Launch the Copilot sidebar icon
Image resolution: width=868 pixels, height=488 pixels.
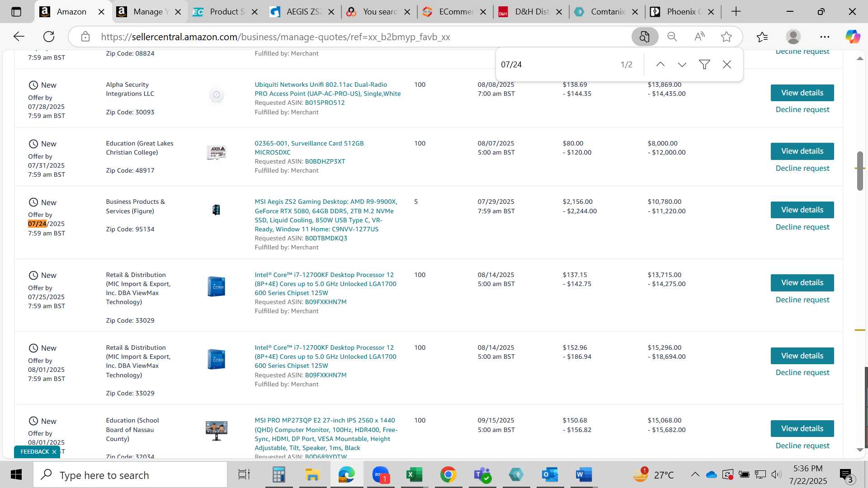[x=853, y=37]
